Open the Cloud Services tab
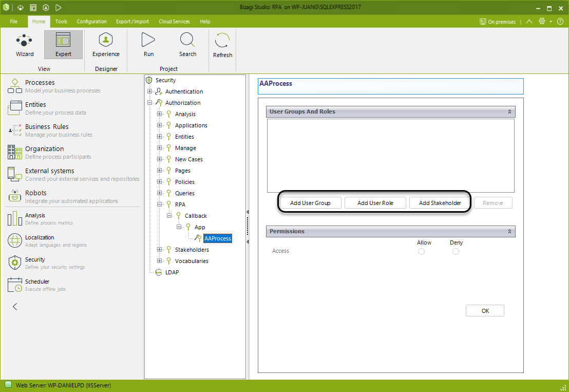The image size is (569, 392). [174, 22]
